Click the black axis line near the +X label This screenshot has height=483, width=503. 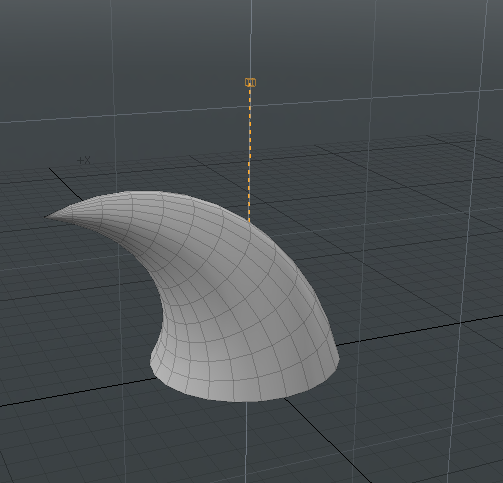coord(65,183)
